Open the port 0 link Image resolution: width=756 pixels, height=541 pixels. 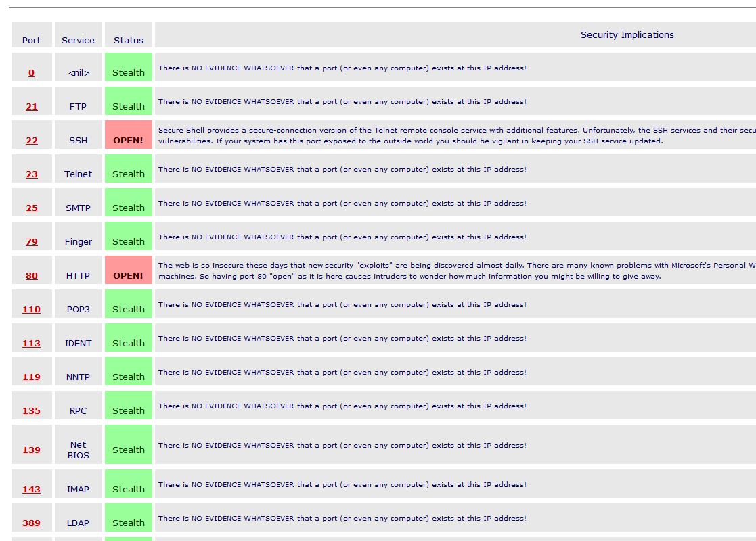coord(31,73)
